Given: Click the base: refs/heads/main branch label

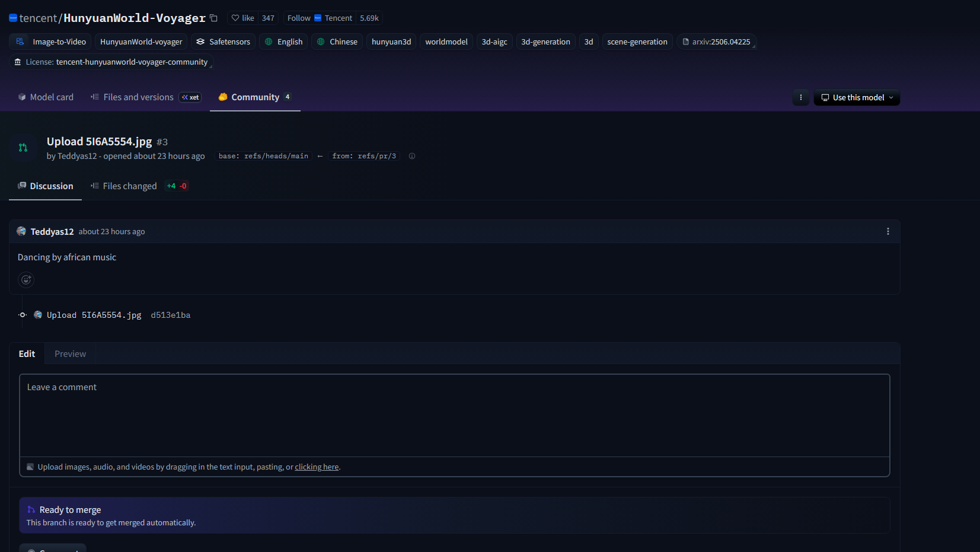Looking at the screenshot, I should 263,156.
